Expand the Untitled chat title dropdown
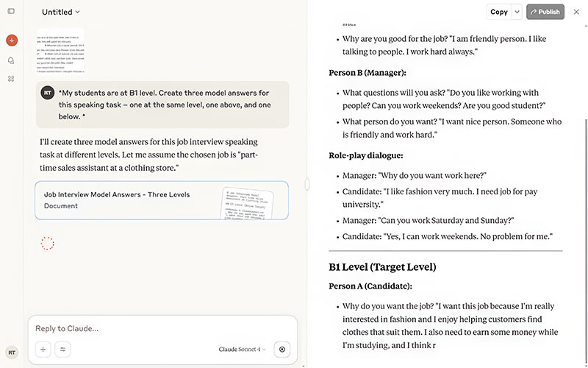This screenshot has height=368, width=588. 61,12
